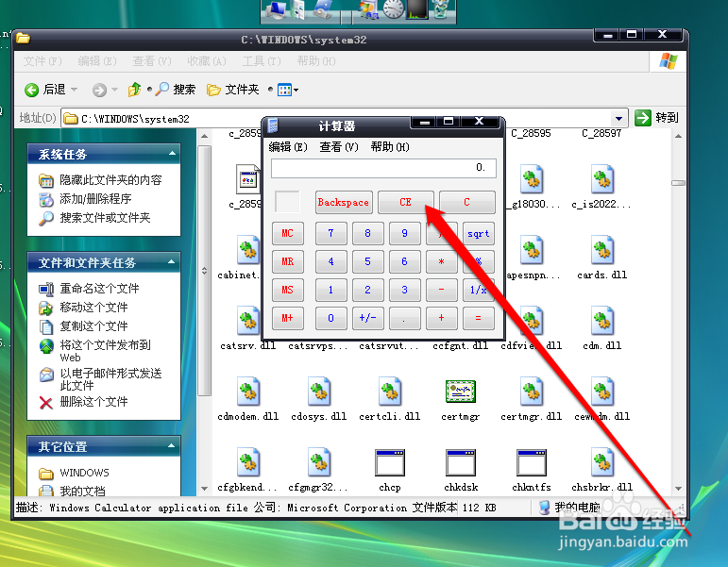Click digit 1 on the calculator
The image size is (728, 567).
pyautogui.click(x=330, y=290)
